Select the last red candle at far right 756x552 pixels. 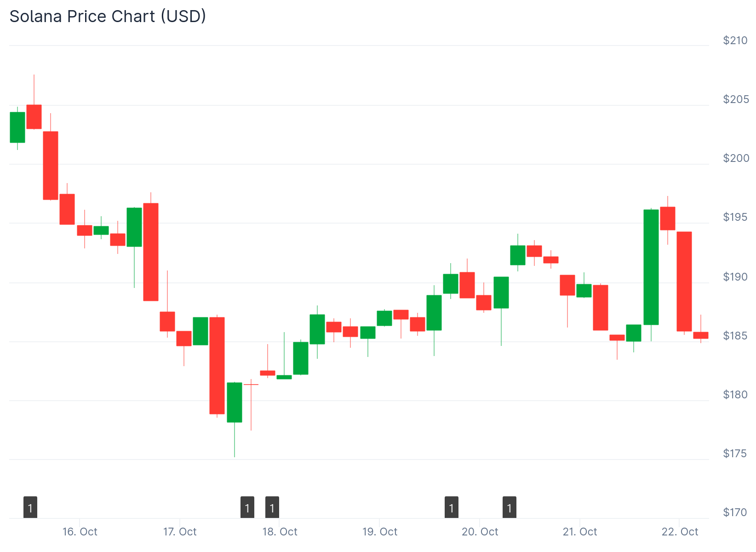pyautogui.click(x=701, y=335)
